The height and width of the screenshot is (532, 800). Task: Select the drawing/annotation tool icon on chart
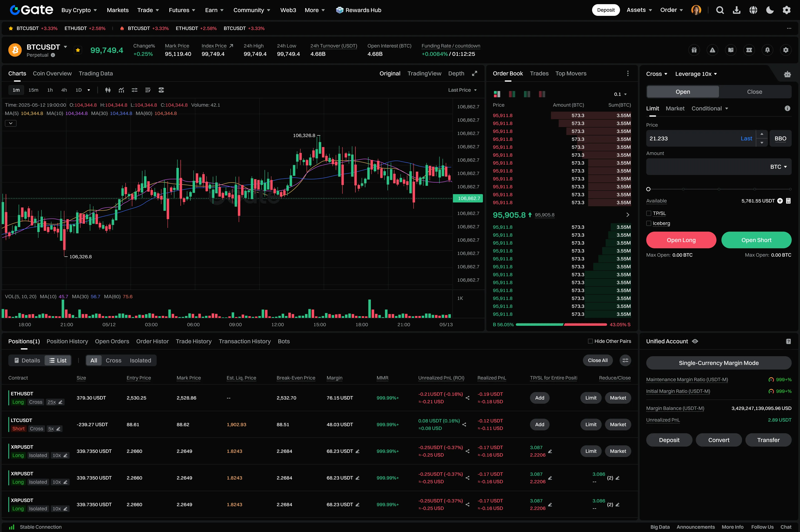click(x=147, y=90)
